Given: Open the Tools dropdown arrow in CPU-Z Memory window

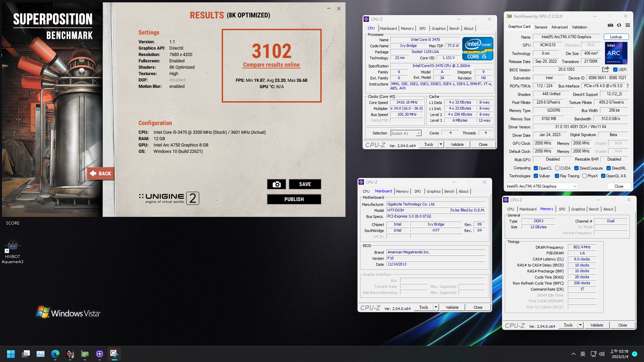Looking at the screenshot, I should tap(580, 325).
